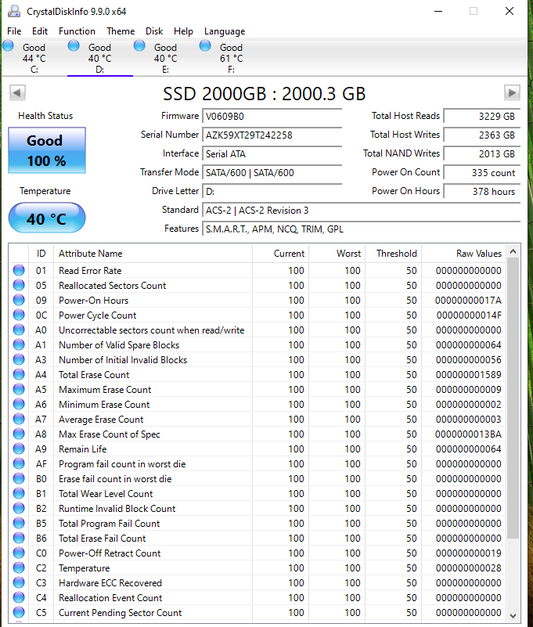Select the Max Erase Count of Spec attribute name

pyautogui.click(x=109, y=434)
